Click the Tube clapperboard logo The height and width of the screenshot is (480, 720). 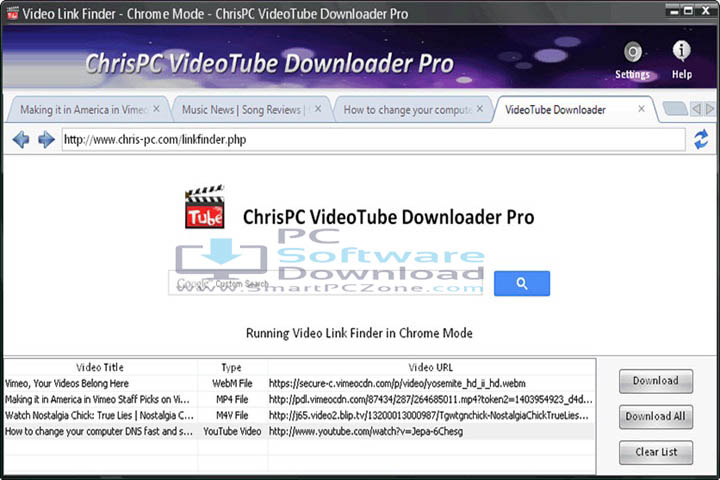tap(205, 207)
